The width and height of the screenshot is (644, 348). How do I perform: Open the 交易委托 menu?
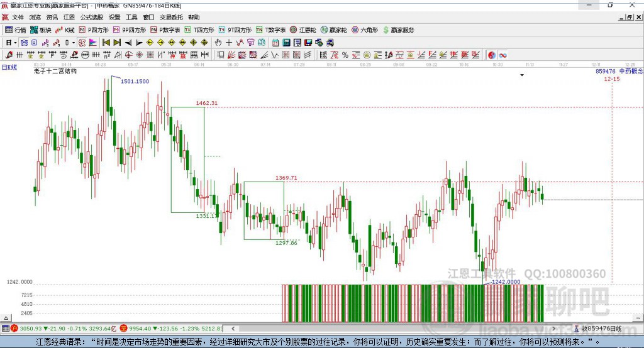[171, 18]
